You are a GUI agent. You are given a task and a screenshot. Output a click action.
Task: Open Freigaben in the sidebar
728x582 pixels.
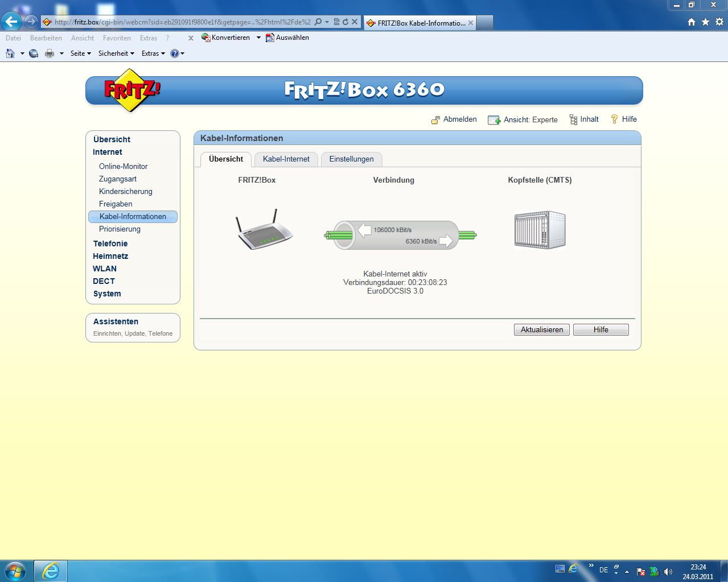click(x=116, y=204)
